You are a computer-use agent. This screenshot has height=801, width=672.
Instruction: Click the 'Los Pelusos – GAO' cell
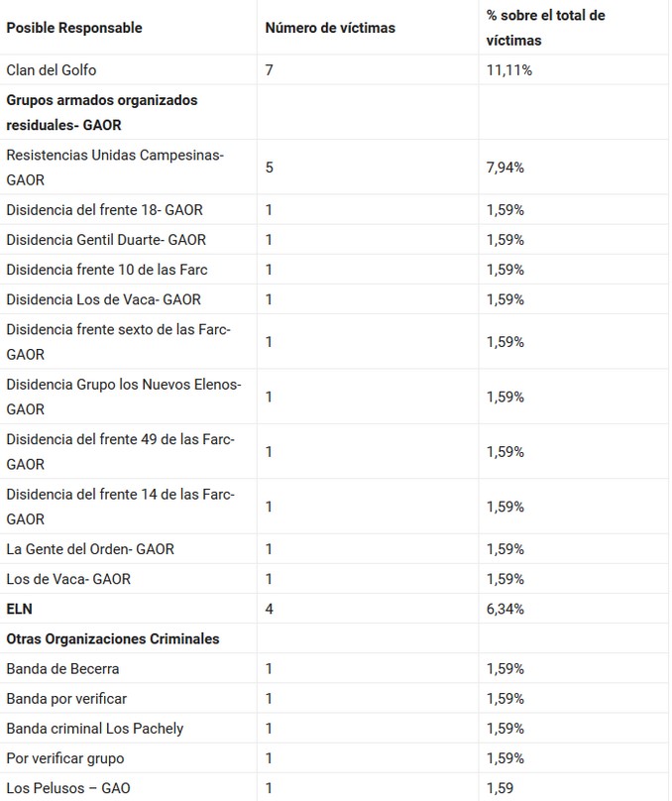(x=67, y=788)
